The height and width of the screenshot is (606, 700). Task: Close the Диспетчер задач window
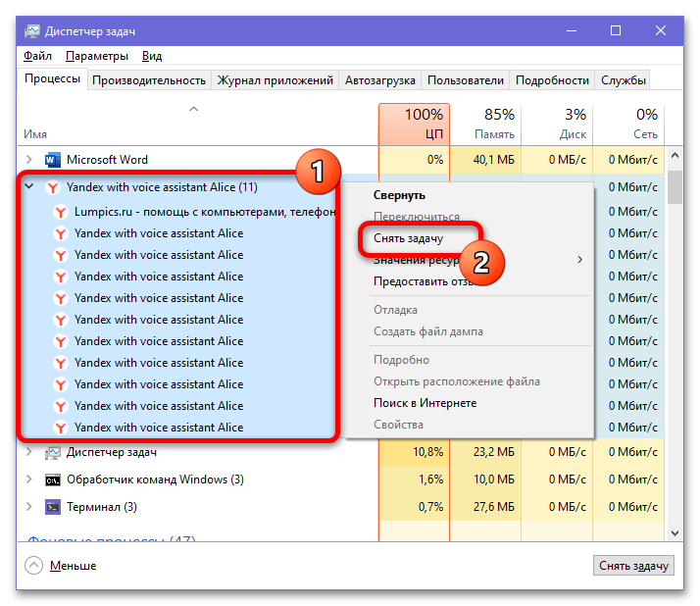[660, 30]
